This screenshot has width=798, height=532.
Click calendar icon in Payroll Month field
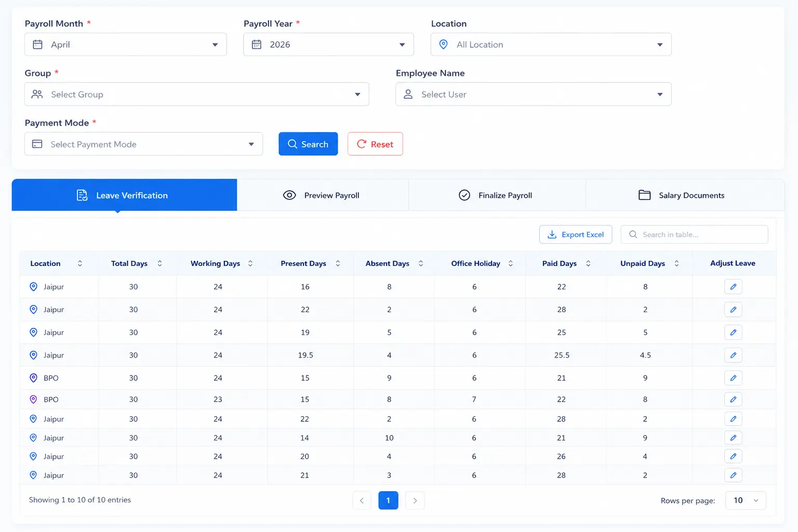click(x=37, y=45)
